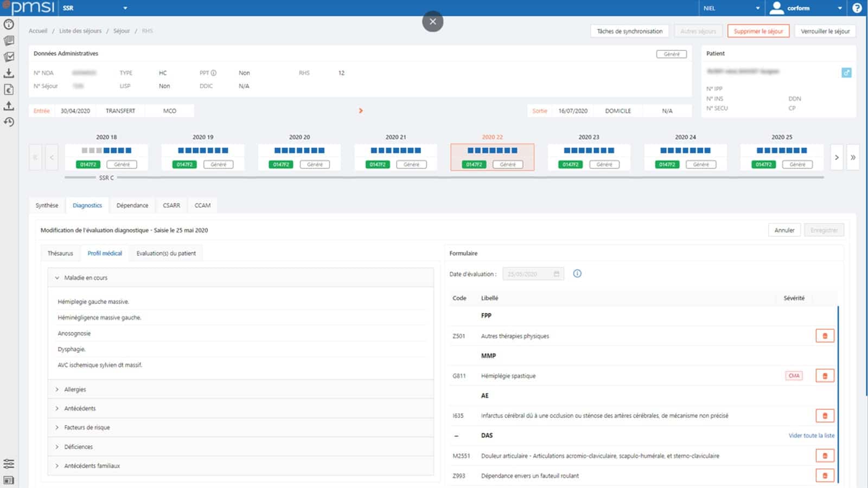Click Supprimer le séjour button
The height and width of the screenshot is (488, 868).
(758, 31)
